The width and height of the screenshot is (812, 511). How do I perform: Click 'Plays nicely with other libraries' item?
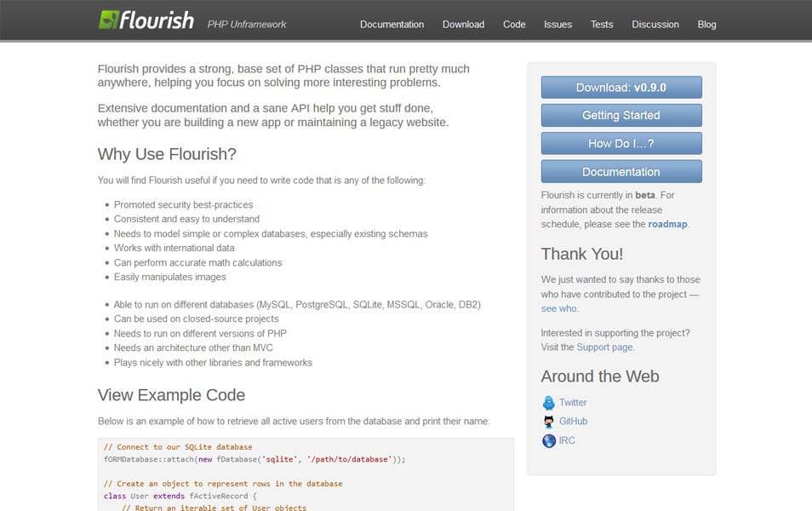point(213,363)
